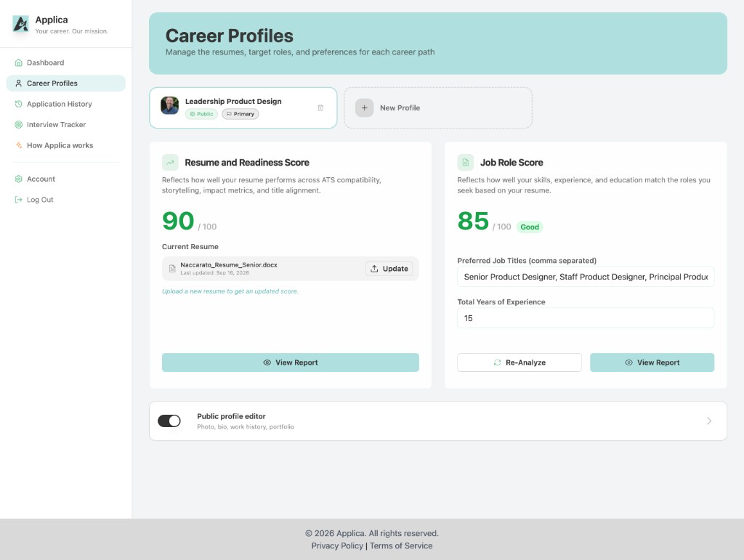Expand Public profile editor with chevron
Viewport: 744px width, 560px height.
[x=709, y=421]
